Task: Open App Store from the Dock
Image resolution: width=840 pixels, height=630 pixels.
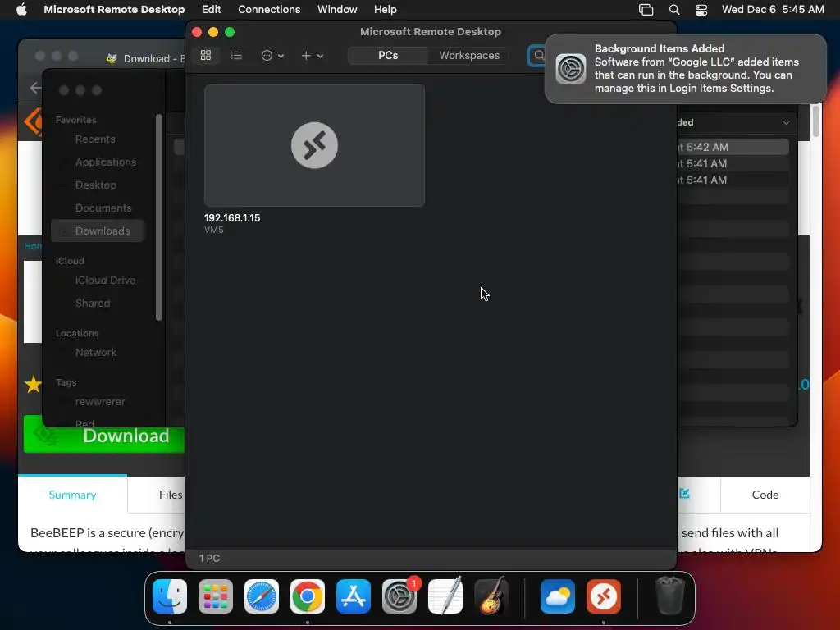Action: 353,596
